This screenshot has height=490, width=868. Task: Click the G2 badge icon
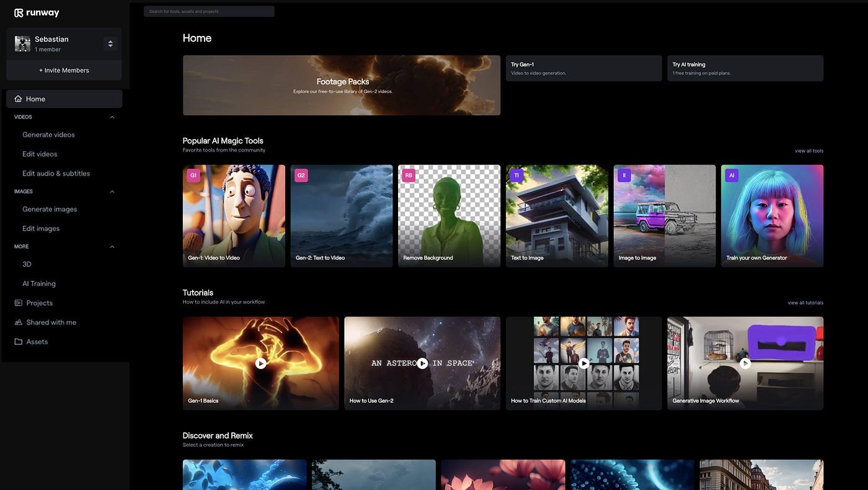pos(301,176)
